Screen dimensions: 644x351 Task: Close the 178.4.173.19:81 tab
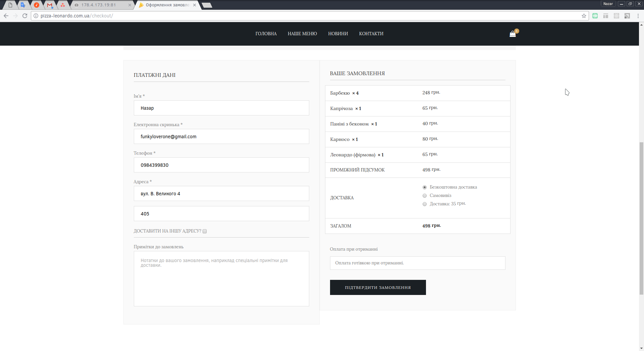[x=130, y=5]
